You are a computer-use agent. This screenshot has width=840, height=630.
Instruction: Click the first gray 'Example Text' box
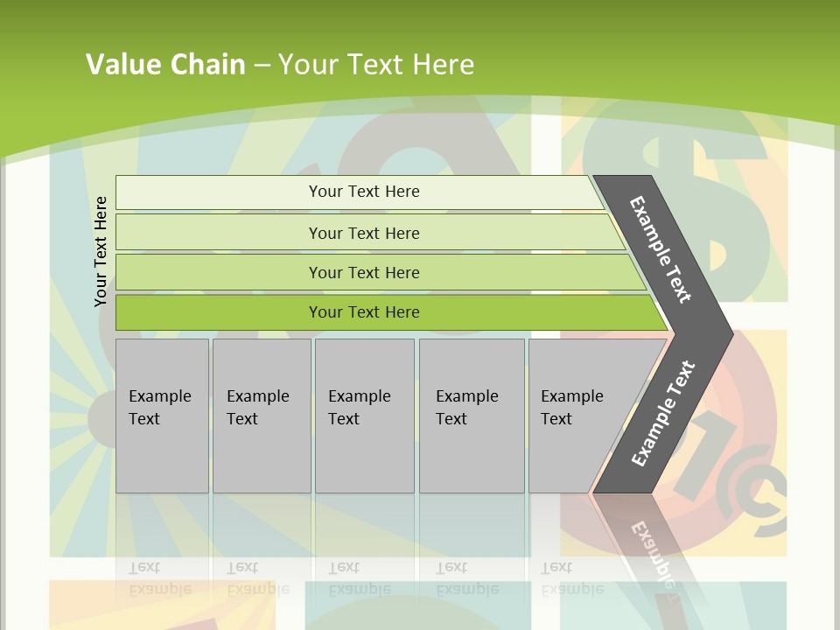click(162, 416)
